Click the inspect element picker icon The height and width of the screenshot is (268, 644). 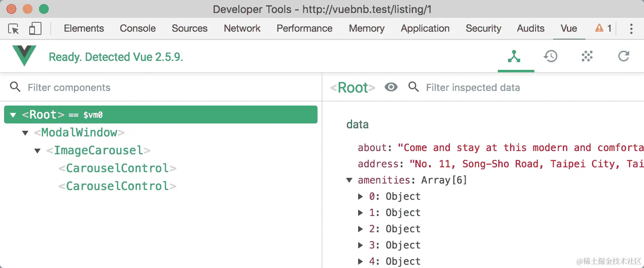click(13, 29)
